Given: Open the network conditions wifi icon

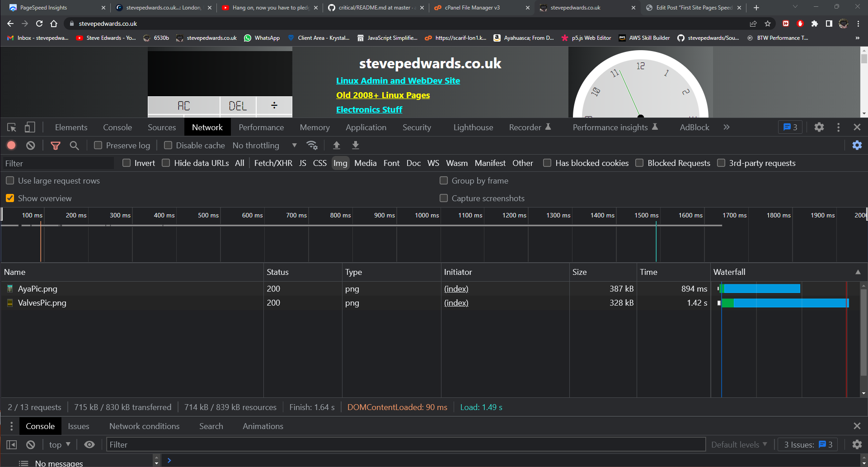Looking at the screenshot, I should [x=312, y=145].
